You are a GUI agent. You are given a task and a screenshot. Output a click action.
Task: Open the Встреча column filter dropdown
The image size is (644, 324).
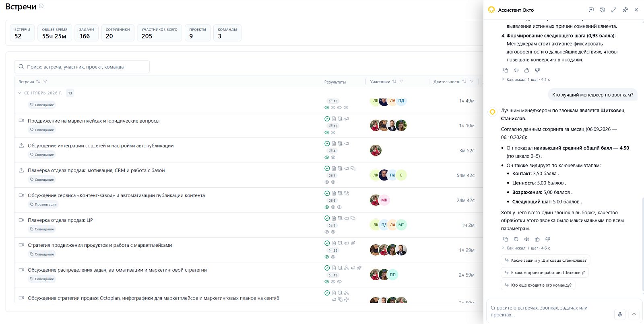click(45, 82)
